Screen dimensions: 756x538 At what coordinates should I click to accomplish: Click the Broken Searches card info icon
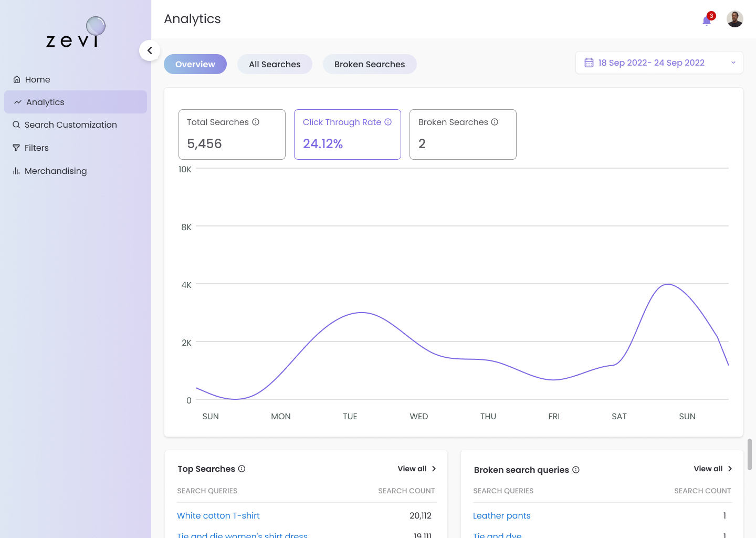495,122
